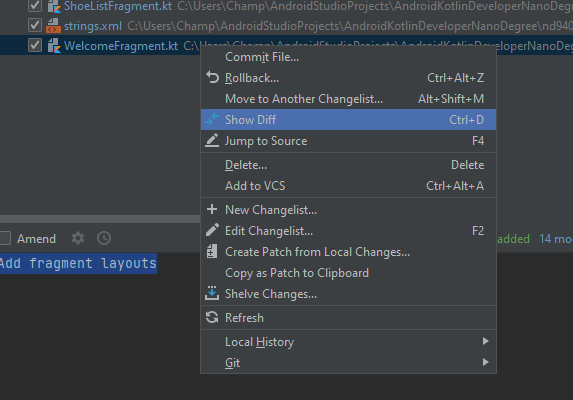This screenshot has width=573, height=400.
Task: Click the Jump to Source pencil icon
Action: (212, 140)
